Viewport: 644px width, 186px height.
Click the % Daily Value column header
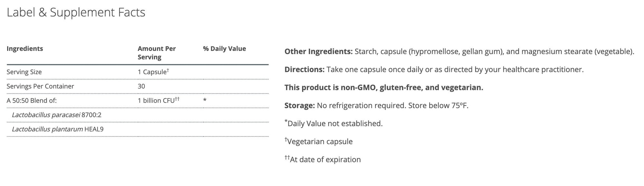tap(224, 49)
